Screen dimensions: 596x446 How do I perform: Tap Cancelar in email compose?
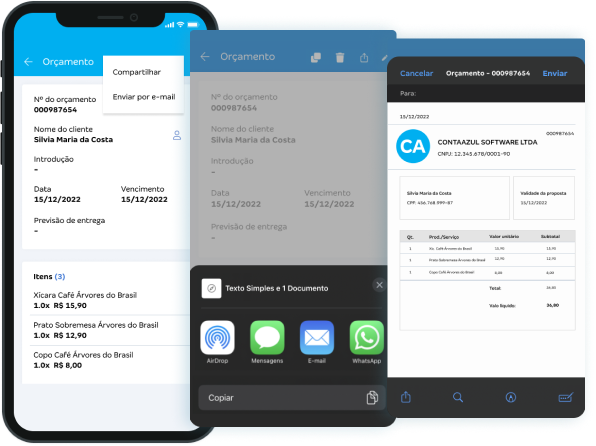(x=416, y=73)
